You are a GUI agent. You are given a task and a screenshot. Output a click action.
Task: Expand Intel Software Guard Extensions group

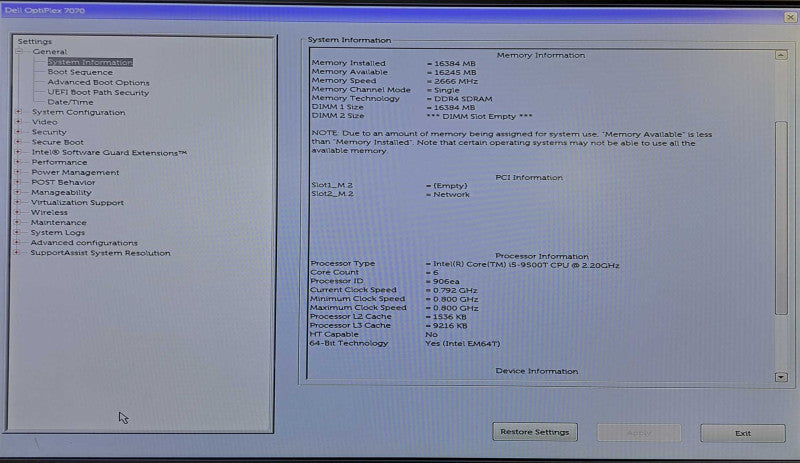18,152
